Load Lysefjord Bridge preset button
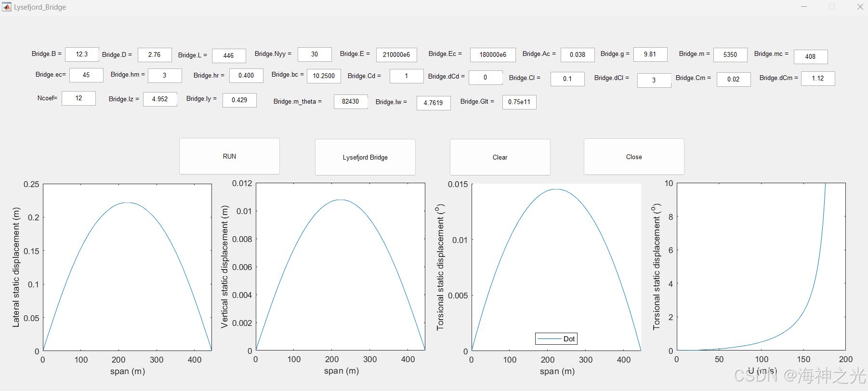The height and width of the screenshot is (391, 868). point(365,157)
